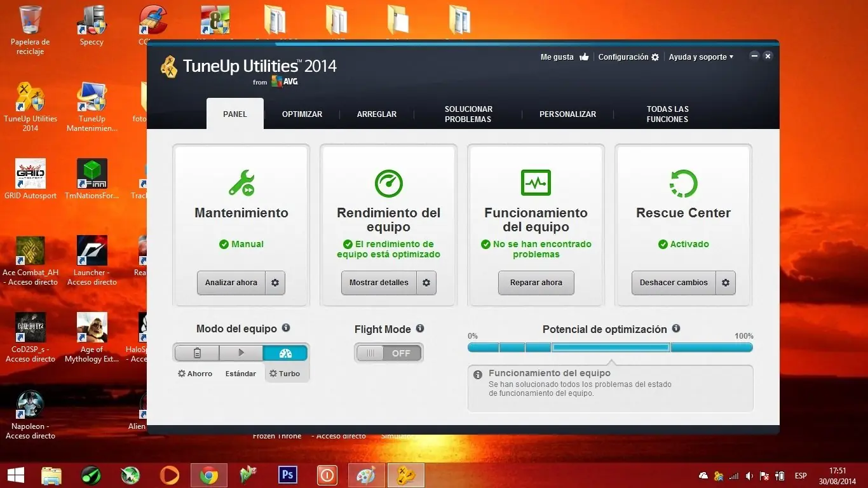Open Photoshop from the taskbar
This screenshot has width=868, height=488.
(x=288, y=475)
